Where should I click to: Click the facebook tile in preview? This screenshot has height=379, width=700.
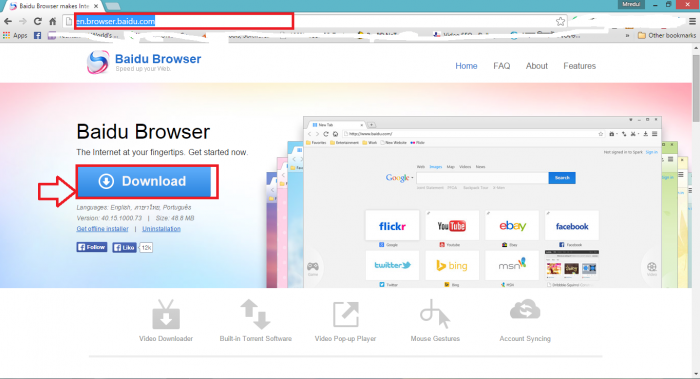tap(572, 226)
